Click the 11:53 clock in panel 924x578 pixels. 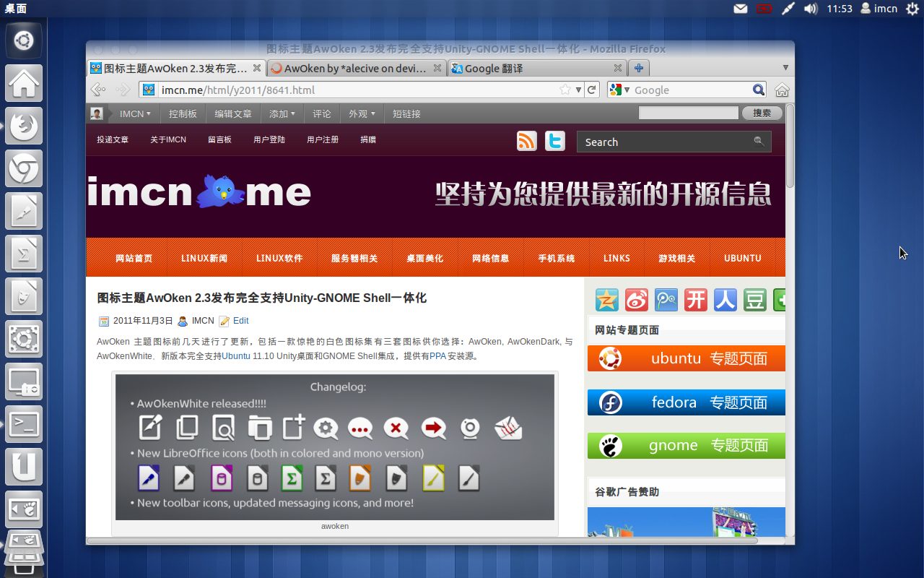(840, 9)
